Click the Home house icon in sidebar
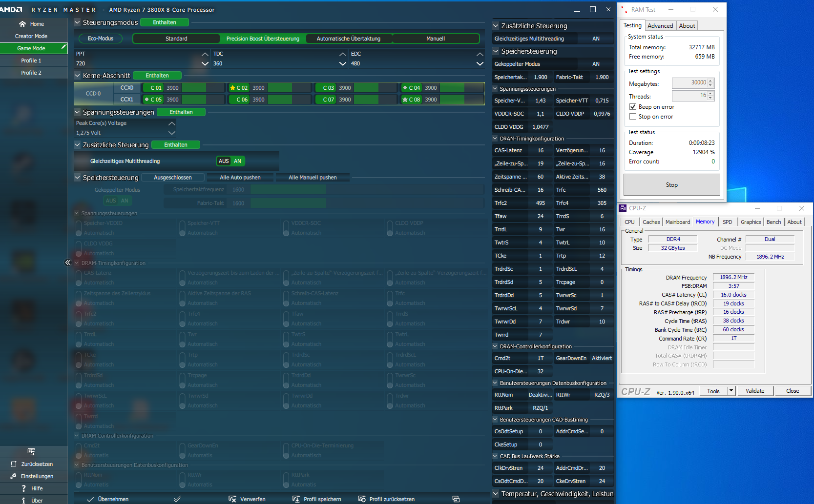 coord(22,24)
